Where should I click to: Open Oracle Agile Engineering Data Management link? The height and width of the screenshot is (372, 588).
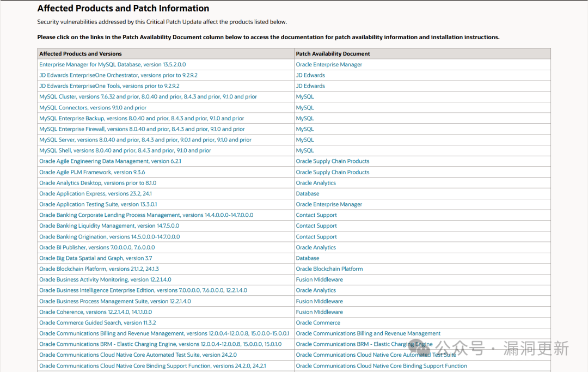pyautogui.click(x=110, y=161)
